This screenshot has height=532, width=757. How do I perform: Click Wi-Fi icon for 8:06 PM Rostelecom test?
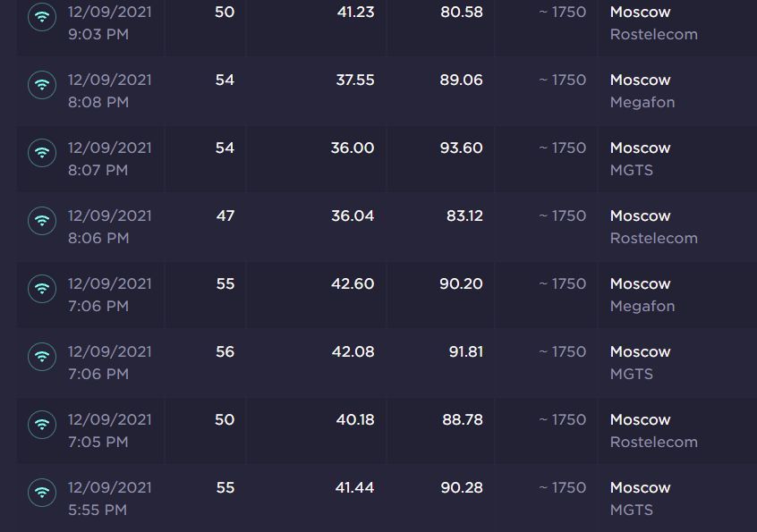(41, 221)
